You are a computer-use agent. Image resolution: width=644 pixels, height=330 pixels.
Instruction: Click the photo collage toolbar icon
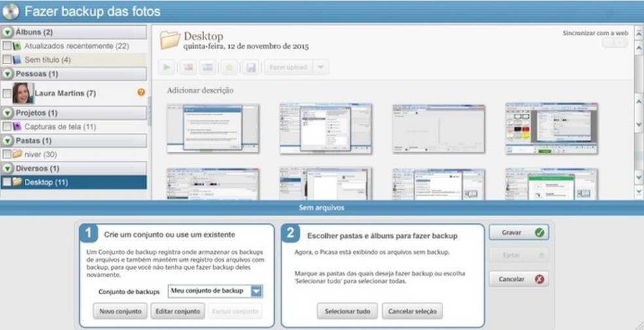coord(188,67)
